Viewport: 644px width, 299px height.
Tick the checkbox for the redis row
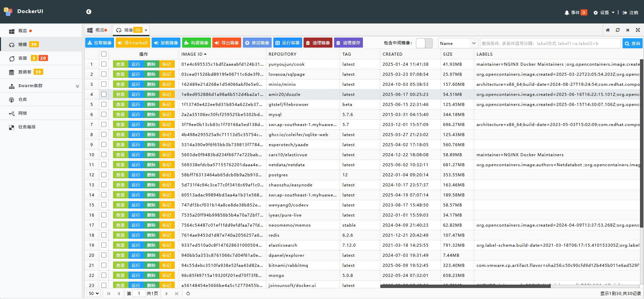point(104,235)
